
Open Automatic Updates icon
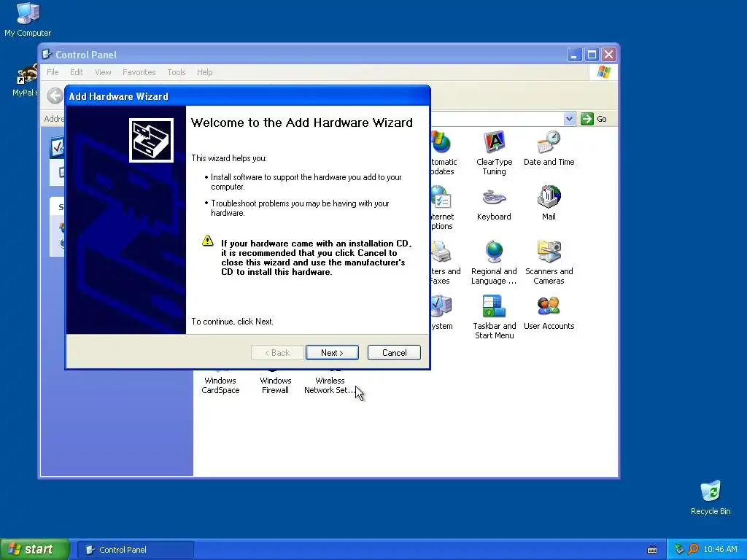coord(443,153)
